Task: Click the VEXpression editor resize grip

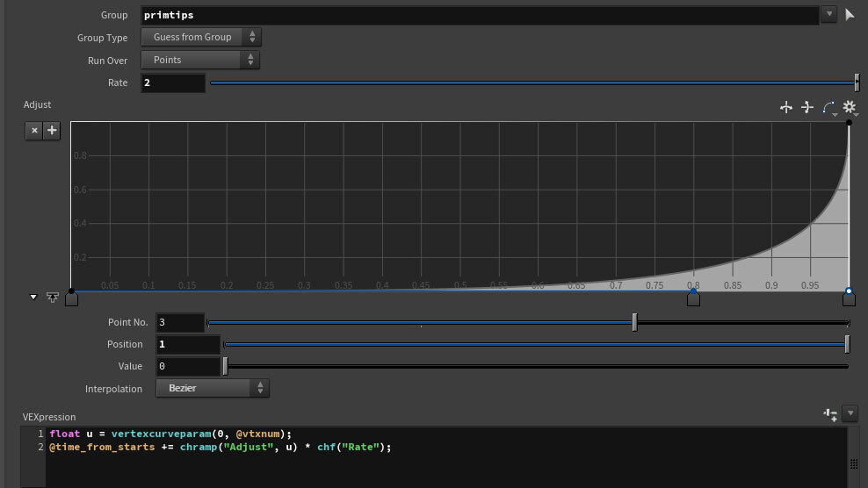Action: point(854,464)
